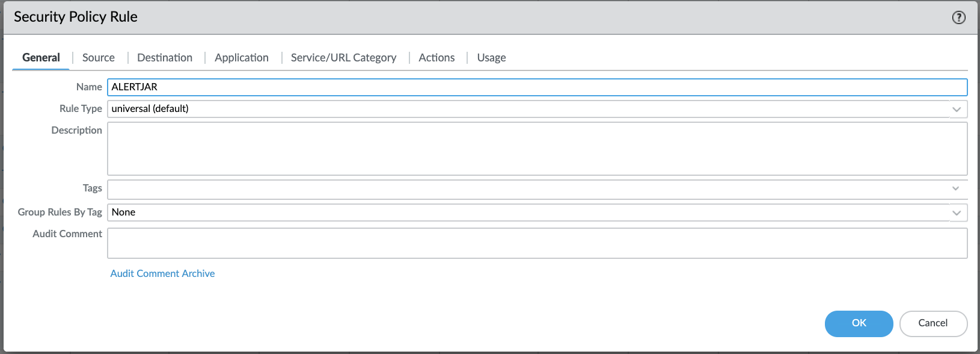
Task: Focus the Audit Comment text box
Action: click(x=536, y=243)
